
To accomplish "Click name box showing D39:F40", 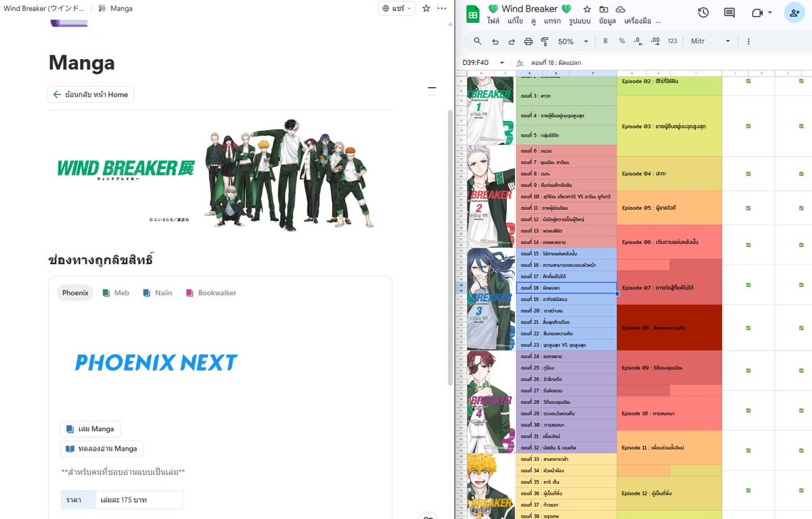I will [478, 63].
